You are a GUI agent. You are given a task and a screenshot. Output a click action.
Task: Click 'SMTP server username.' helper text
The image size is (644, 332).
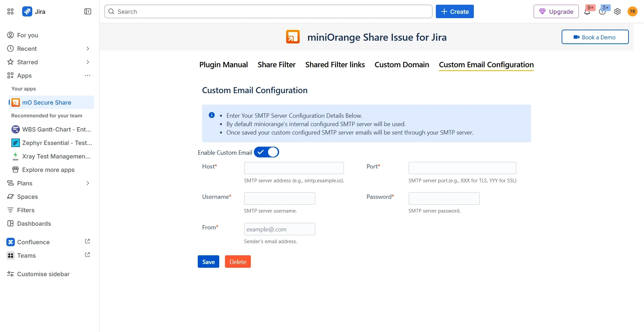click(x=270, y=211)
